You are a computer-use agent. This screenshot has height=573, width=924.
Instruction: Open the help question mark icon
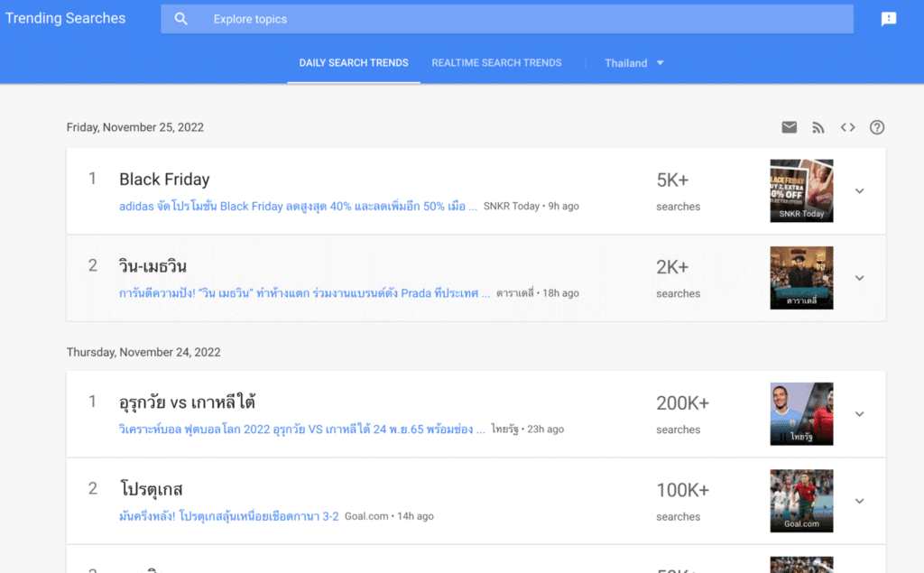(877, 127)
